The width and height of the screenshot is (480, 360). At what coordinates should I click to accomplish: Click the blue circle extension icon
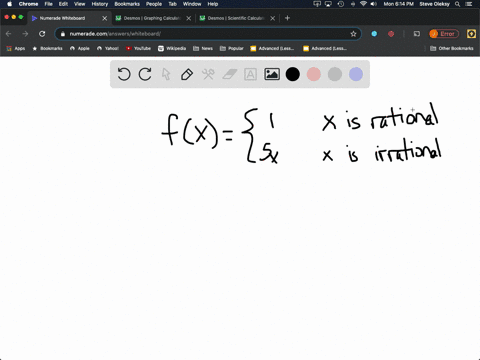(x=374, y=34)
